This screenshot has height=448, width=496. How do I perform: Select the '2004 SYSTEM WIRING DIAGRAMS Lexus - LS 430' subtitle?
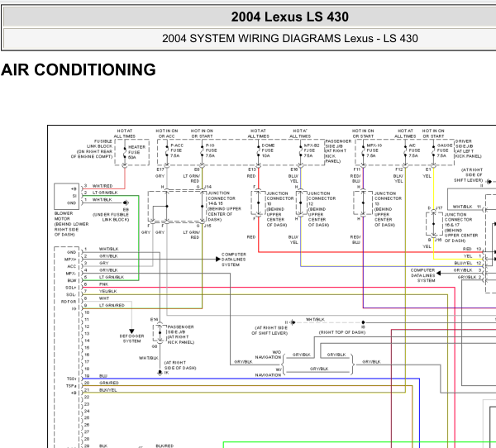click(290, 38)
